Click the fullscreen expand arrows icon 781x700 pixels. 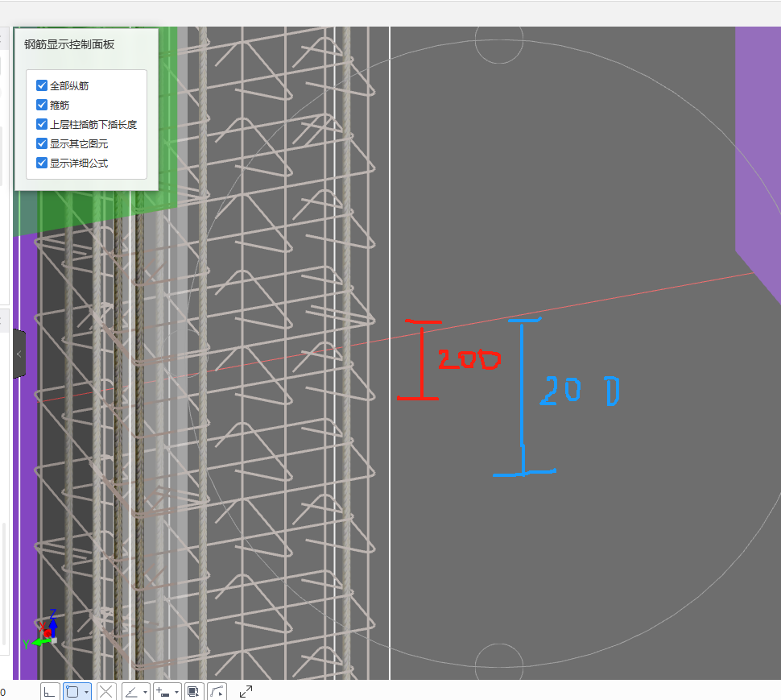coord(246,691)
